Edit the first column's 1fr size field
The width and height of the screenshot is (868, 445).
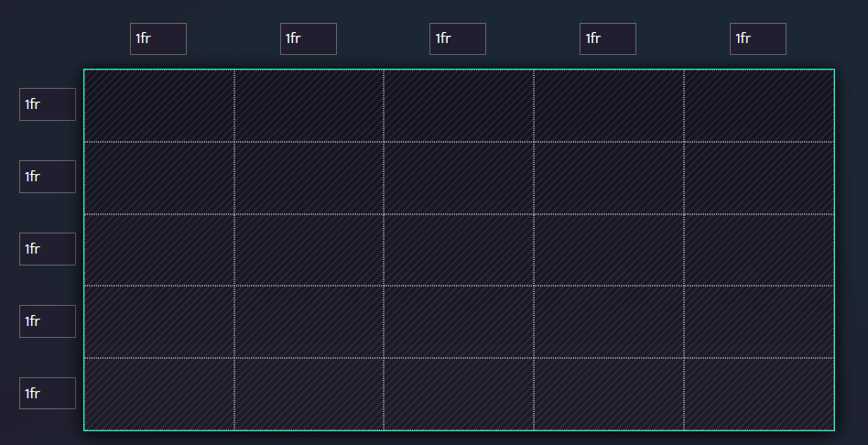point(158,38)
